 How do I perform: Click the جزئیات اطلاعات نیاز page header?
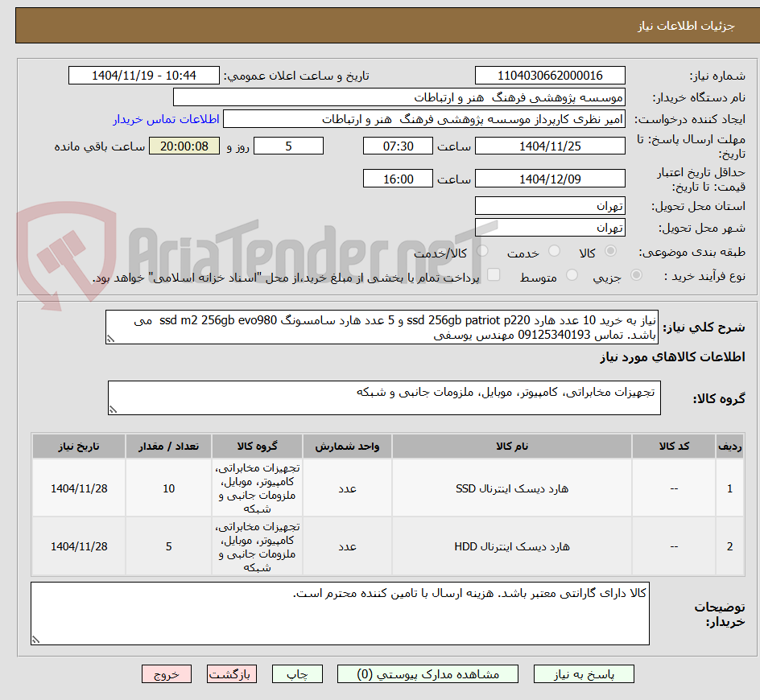click(686, 26)
